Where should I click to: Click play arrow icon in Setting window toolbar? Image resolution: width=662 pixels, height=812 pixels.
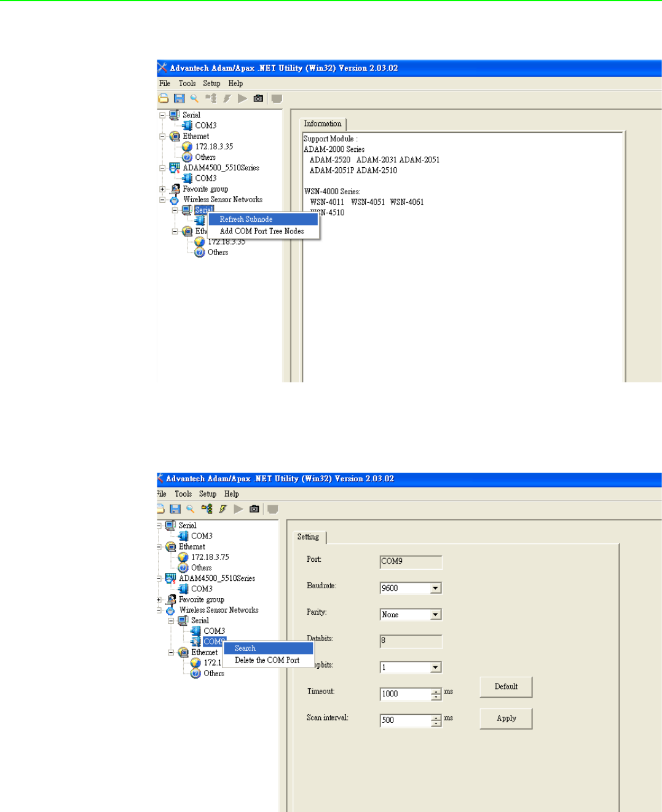pyautogui.click(x=238, y=509)
